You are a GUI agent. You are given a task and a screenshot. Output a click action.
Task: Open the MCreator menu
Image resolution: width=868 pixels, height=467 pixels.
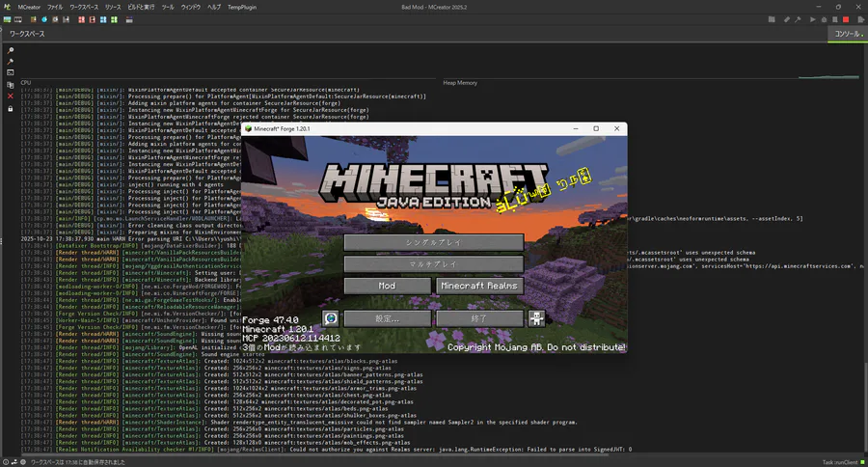[x=29, y=7]
